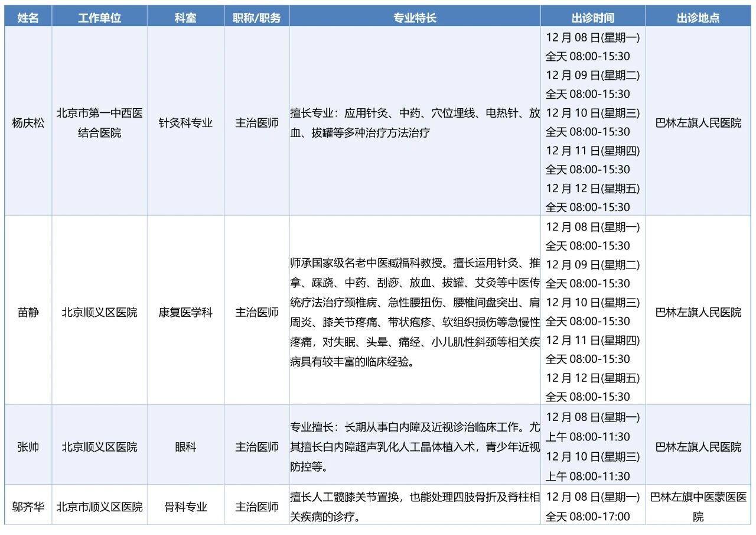
Task: Select the 职称/职务 header cell
Action: pos(257,18)
